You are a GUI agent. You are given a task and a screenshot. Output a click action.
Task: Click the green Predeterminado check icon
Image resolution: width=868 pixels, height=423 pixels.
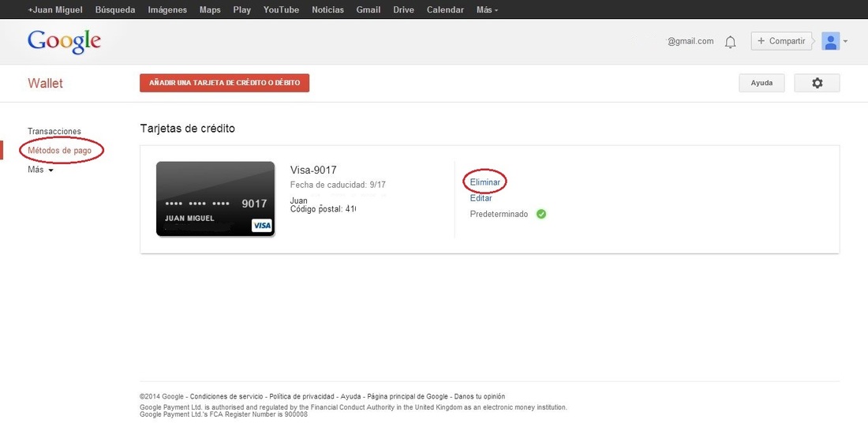(x=541, y=215)
